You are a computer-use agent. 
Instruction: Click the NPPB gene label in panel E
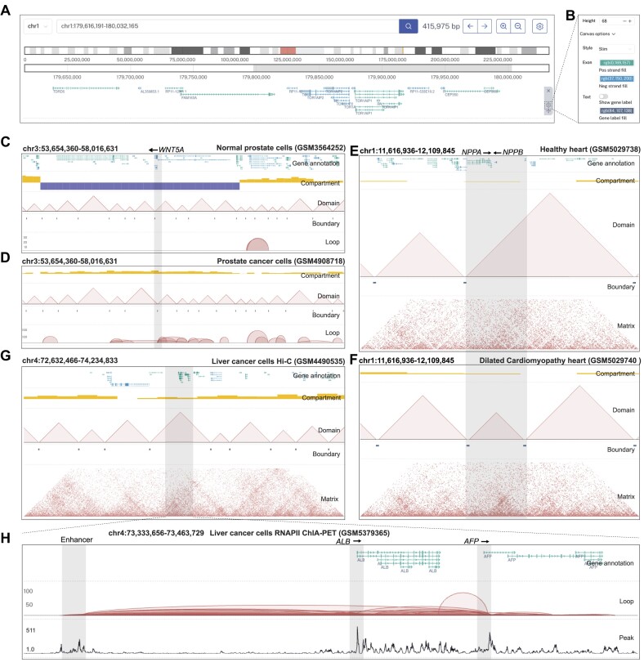[512, 152]
